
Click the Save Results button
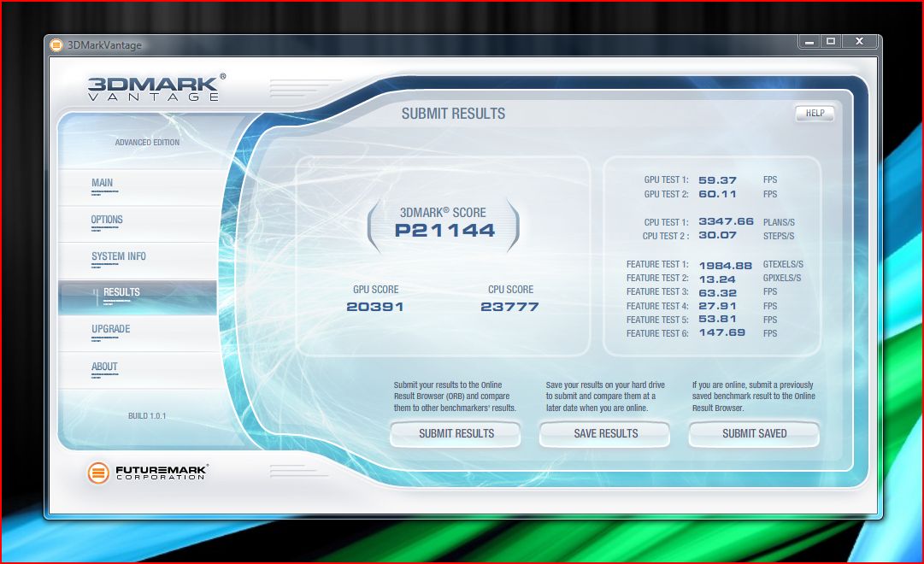[605, 434]
